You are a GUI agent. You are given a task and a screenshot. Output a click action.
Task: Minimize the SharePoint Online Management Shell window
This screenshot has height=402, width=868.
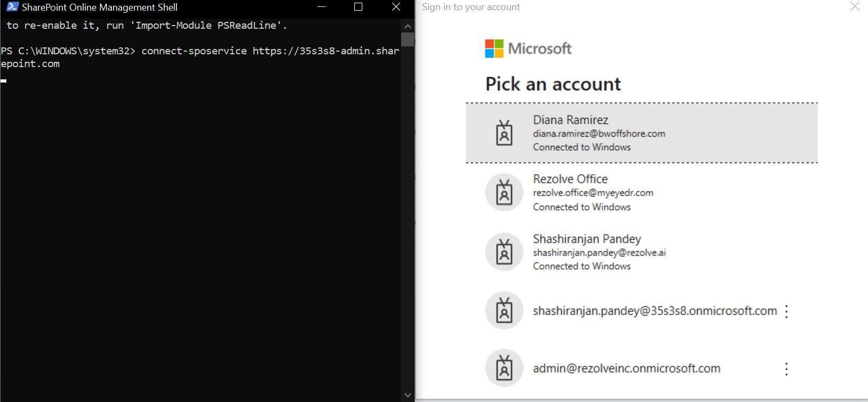coord(321,7)
